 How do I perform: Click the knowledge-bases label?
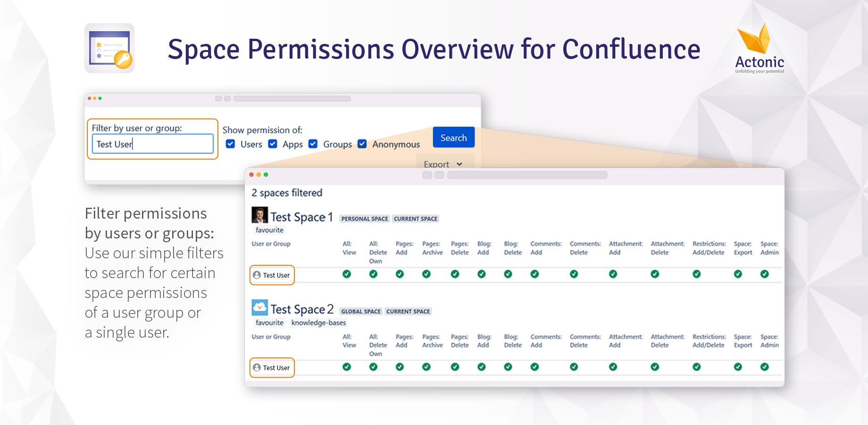(319, 323)
